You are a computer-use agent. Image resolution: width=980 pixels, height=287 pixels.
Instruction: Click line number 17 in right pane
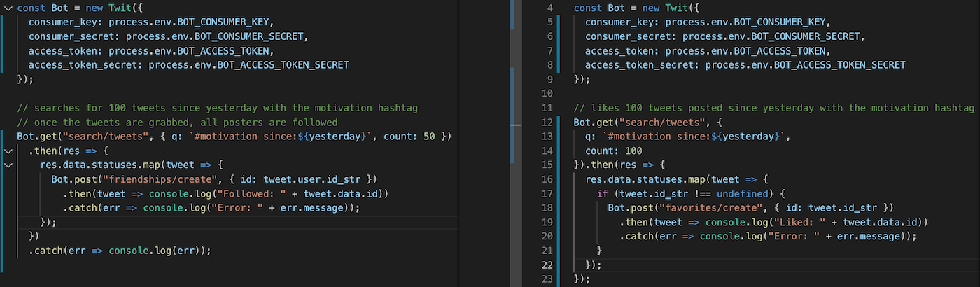[547, 193]
